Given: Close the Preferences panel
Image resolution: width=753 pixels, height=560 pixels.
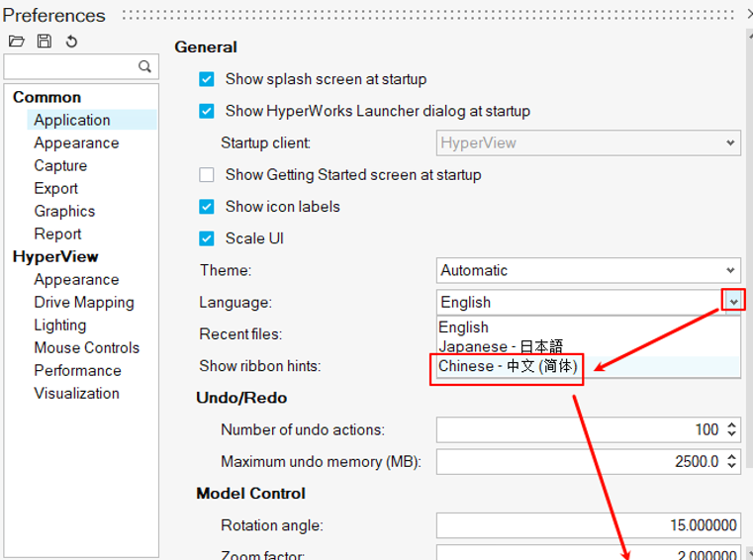Looking at the screenshot, I should [745, 15].
